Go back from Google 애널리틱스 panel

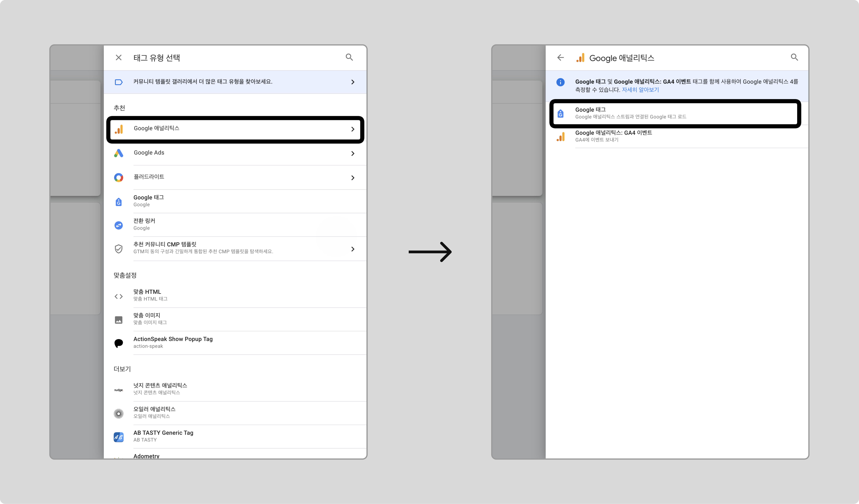[560, 58]
